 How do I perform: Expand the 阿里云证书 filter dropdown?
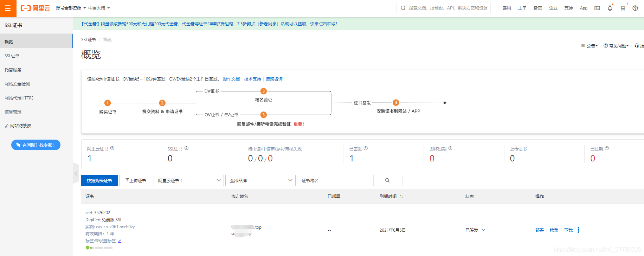189,180
